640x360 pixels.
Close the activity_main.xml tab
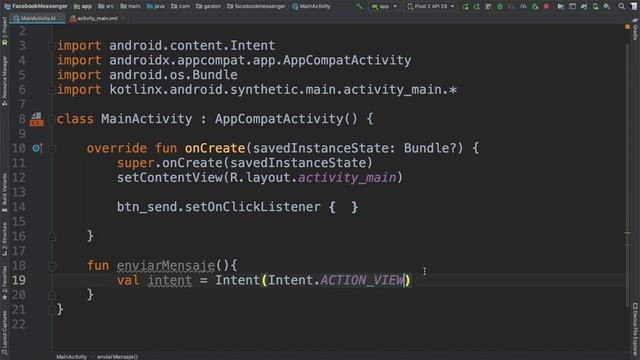tap(123, 18)
